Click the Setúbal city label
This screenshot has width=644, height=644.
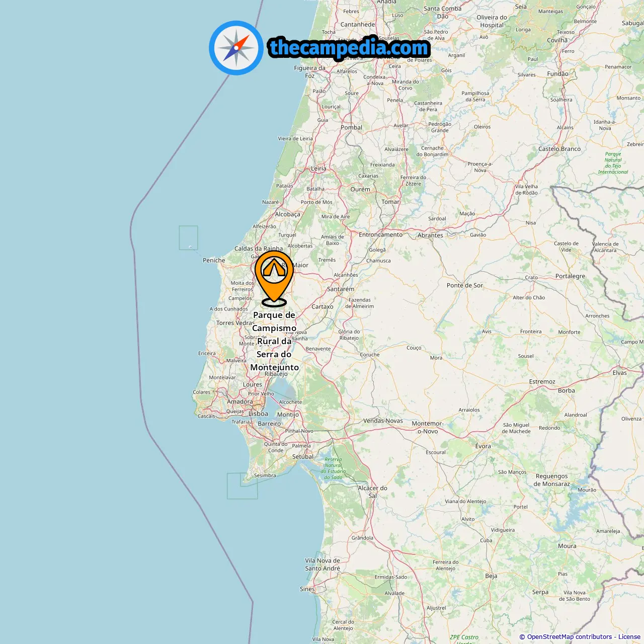(303, 457)
